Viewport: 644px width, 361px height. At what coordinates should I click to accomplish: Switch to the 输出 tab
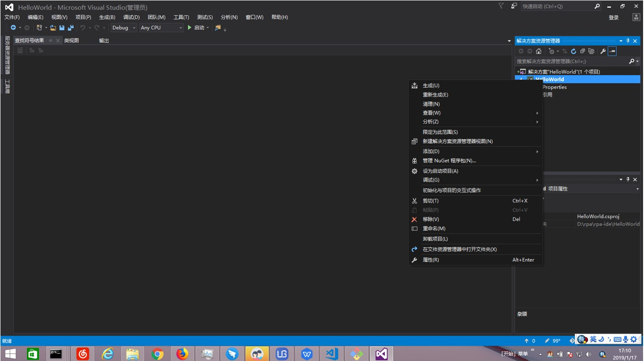click(x=104, y=41)
